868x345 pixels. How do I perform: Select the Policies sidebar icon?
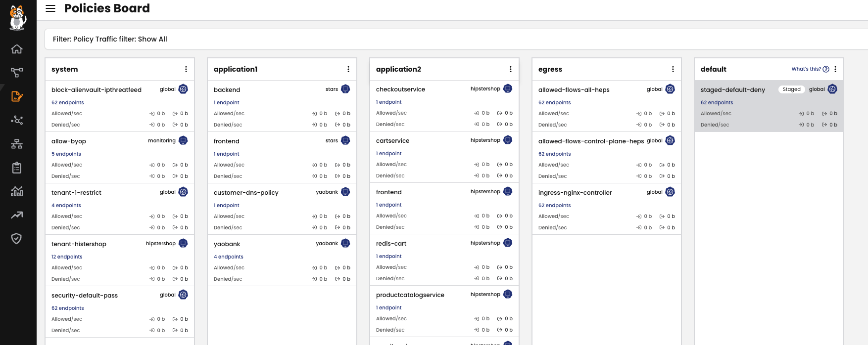(17, 96)
